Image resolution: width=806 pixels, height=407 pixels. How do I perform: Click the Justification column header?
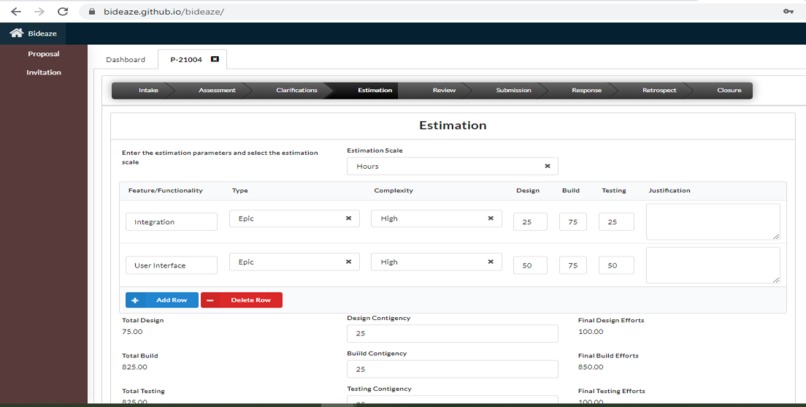[669, 190]
